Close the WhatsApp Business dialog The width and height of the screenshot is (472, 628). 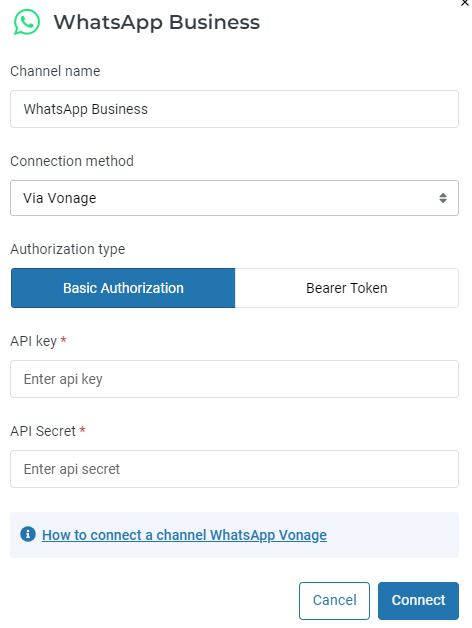[x=465, y=3]
